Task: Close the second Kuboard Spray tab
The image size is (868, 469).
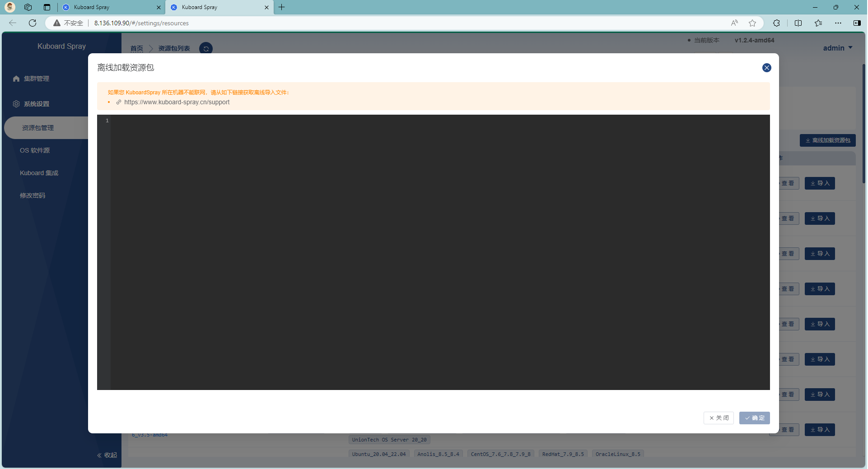Action: (x=266, y=7)
